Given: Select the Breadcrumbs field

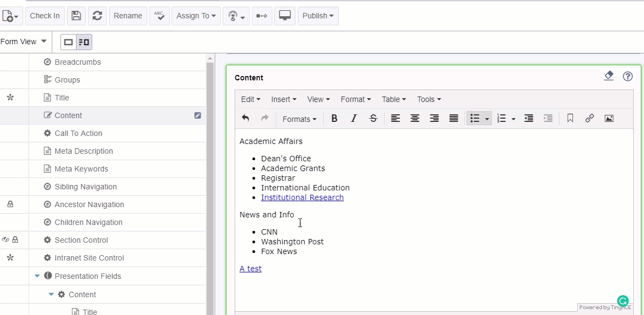Looking at the screenshot, I should [x=78, y=62].
